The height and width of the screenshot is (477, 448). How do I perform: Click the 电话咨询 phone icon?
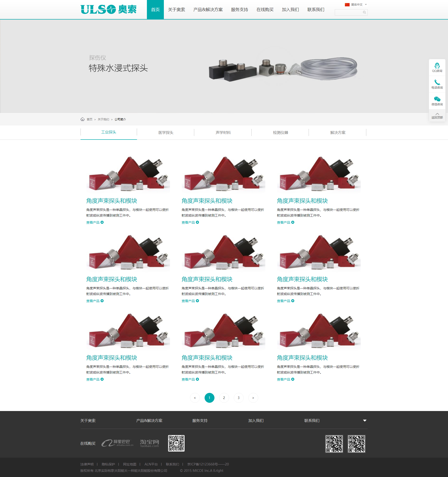coord(437,82)
